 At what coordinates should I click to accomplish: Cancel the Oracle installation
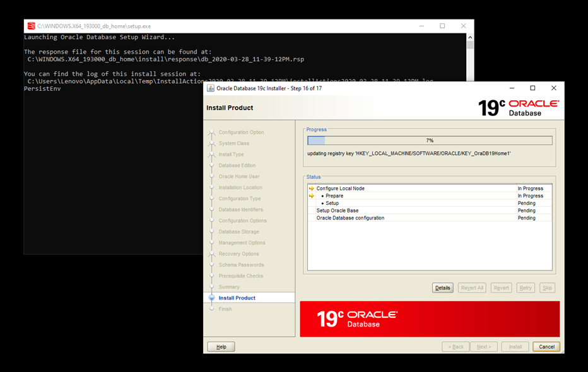[546, 347]
